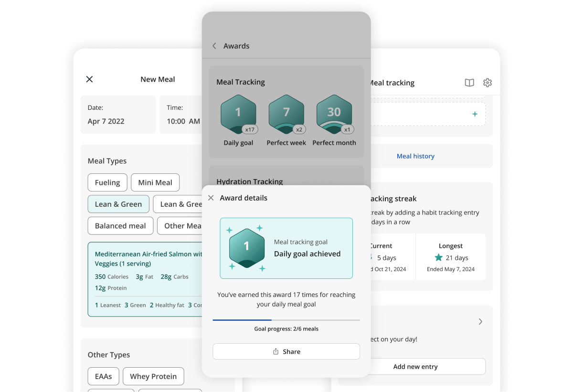Click the Hydration Tracking section header
Screen dimensions: 573x392
click(250, 181)
